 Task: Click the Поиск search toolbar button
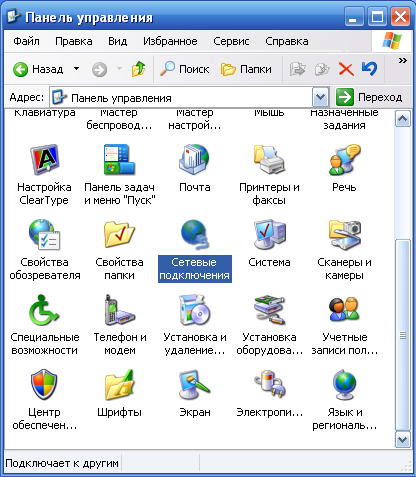184,69
